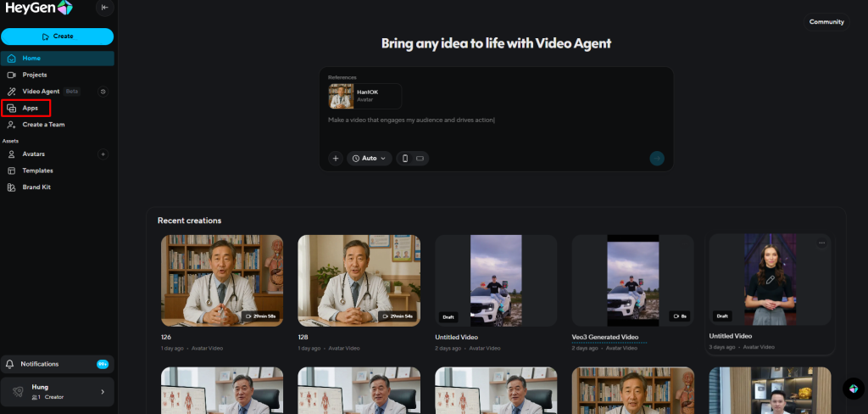Open the Auto duration dropdown
Image resolution: width=868 pixels, height=414 pixels.
coord(370,158)
